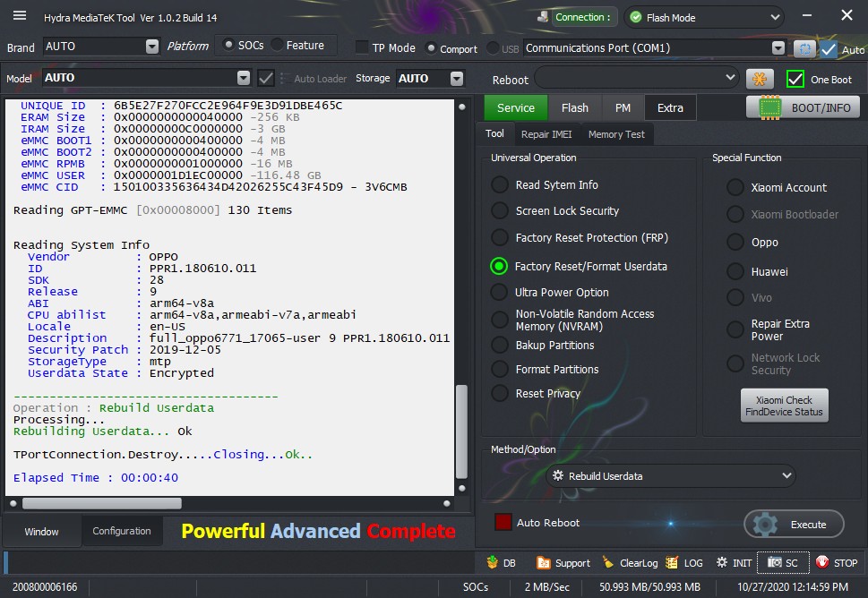Open the Model dropdown
The width and height of the screenshot is (868, 598).
244,78
